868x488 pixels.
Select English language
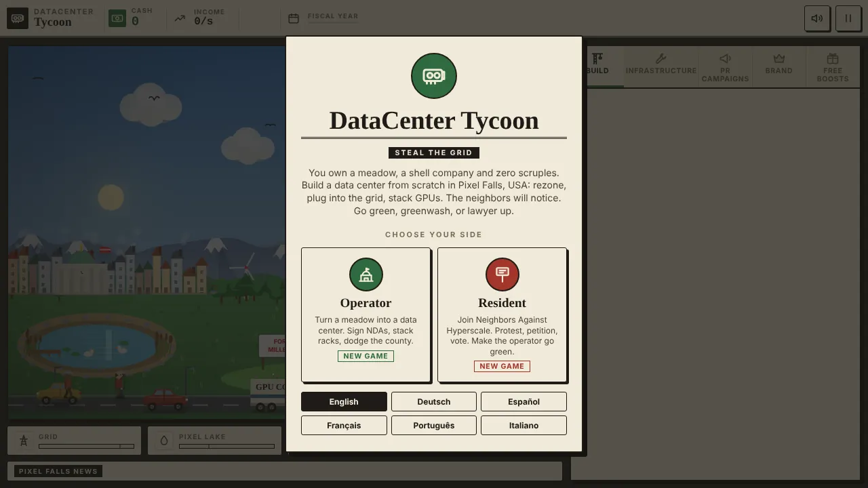pos(344,401)
